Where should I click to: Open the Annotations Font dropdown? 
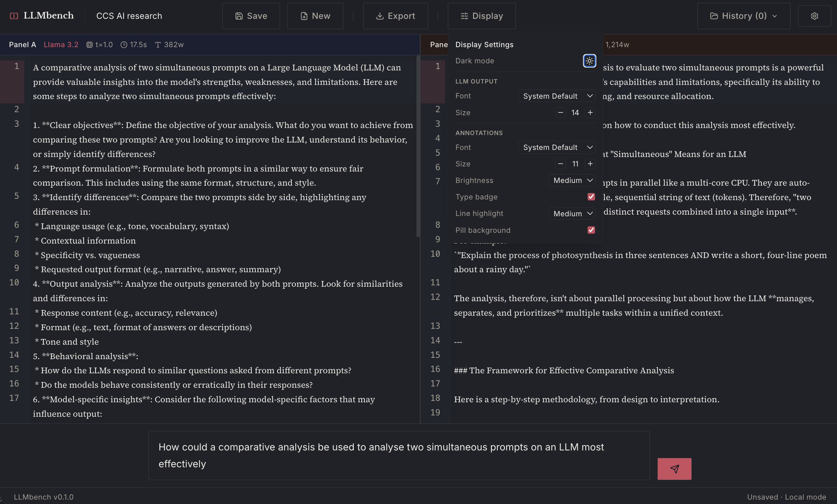pos(557,148)
